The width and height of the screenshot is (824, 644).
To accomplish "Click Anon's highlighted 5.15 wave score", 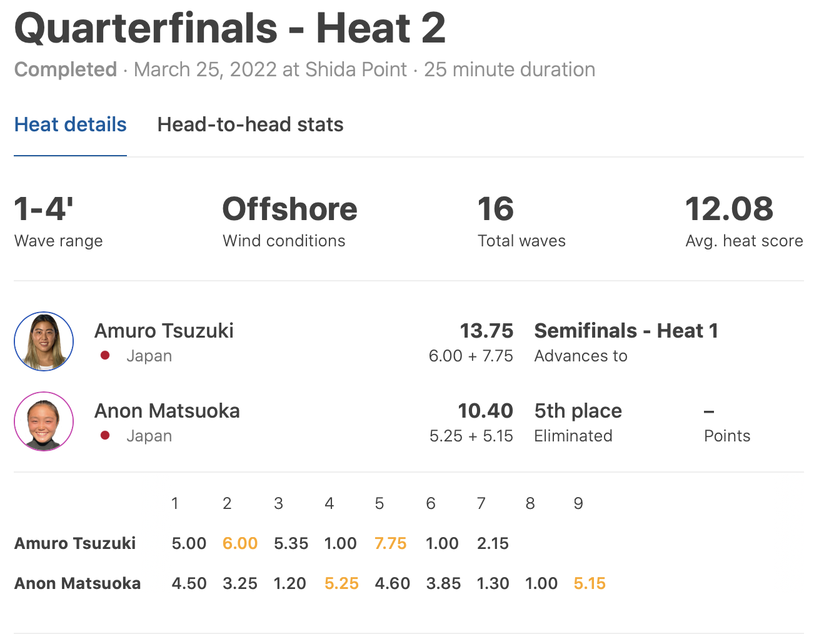I will pyautogui.click(x=590, y=583).
